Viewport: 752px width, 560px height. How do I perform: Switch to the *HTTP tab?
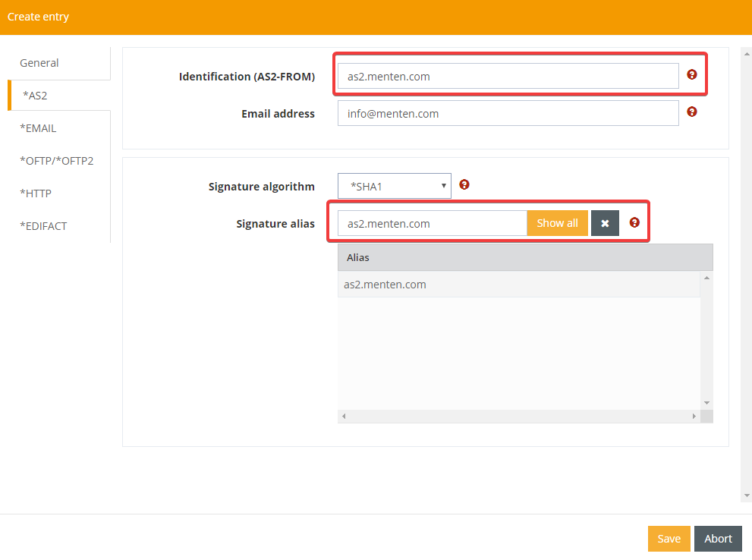(x=36, y=193)
